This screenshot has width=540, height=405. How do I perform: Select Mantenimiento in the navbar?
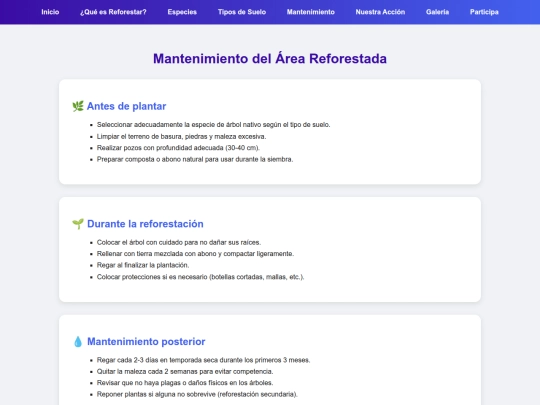[311, 12]
